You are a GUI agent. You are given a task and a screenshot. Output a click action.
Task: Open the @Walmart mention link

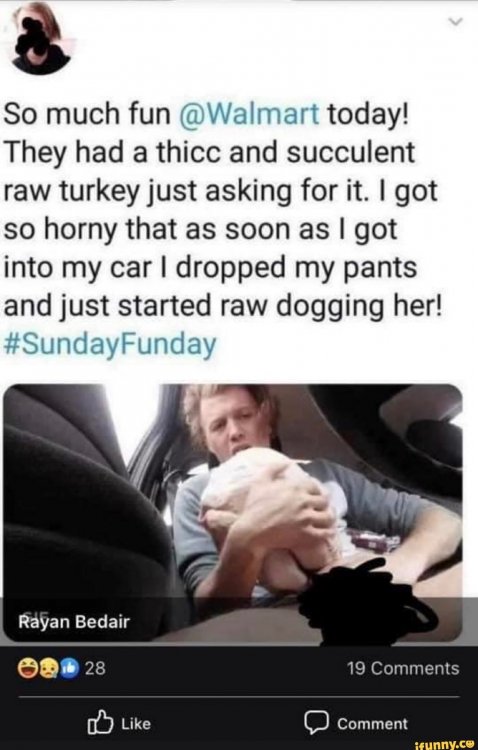pyautogui.click(x=249, y=114)
